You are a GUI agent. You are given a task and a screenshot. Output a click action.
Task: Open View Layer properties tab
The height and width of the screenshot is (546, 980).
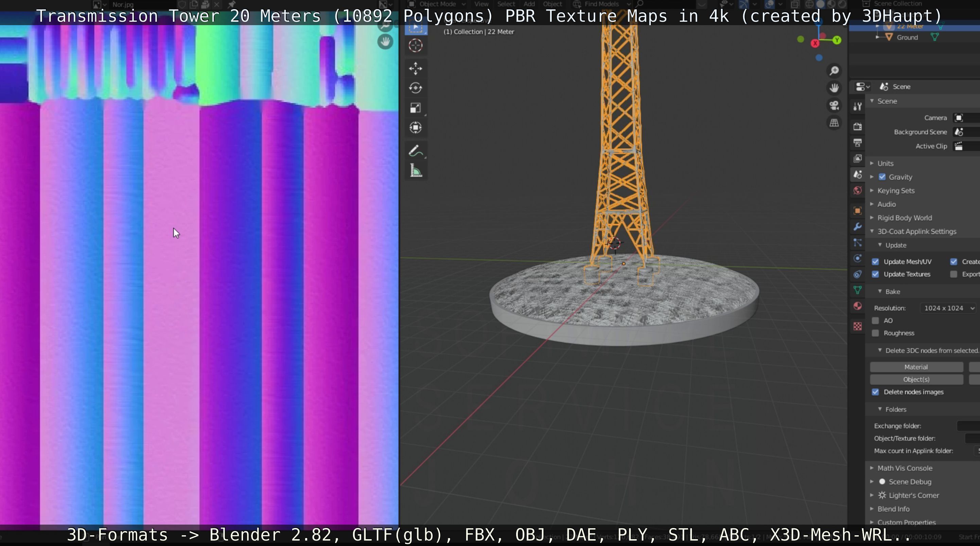click(858, 159)
